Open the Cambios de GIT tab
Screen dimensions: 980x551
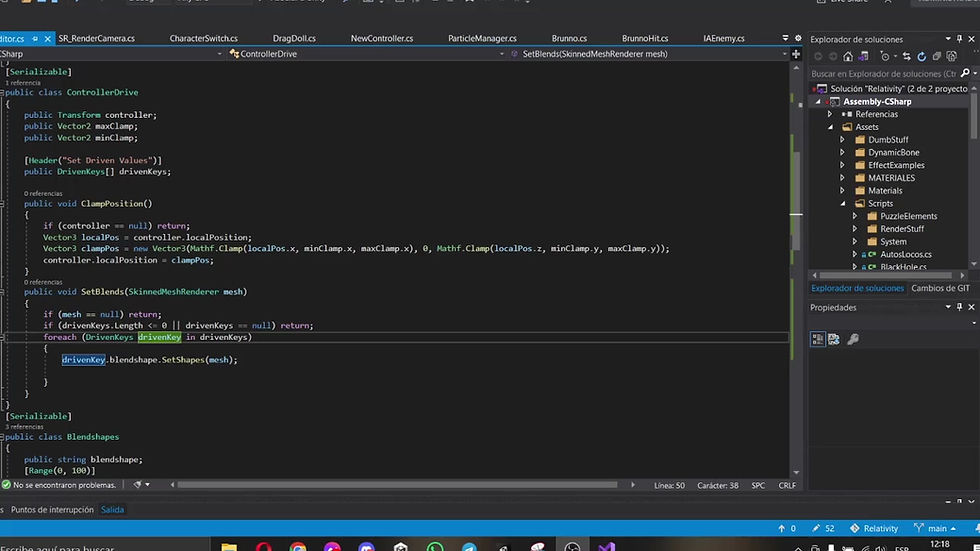[x=940, y=288]
